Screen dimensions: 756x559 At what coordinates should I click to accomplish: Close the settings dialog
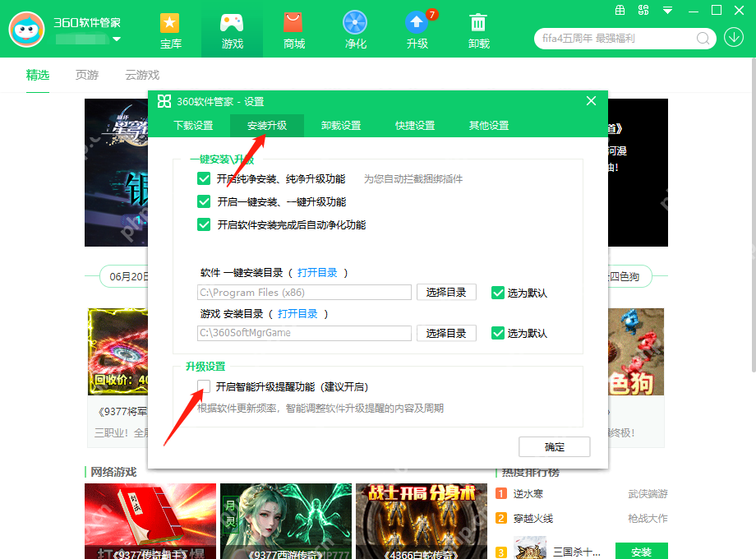coord(591,101)
